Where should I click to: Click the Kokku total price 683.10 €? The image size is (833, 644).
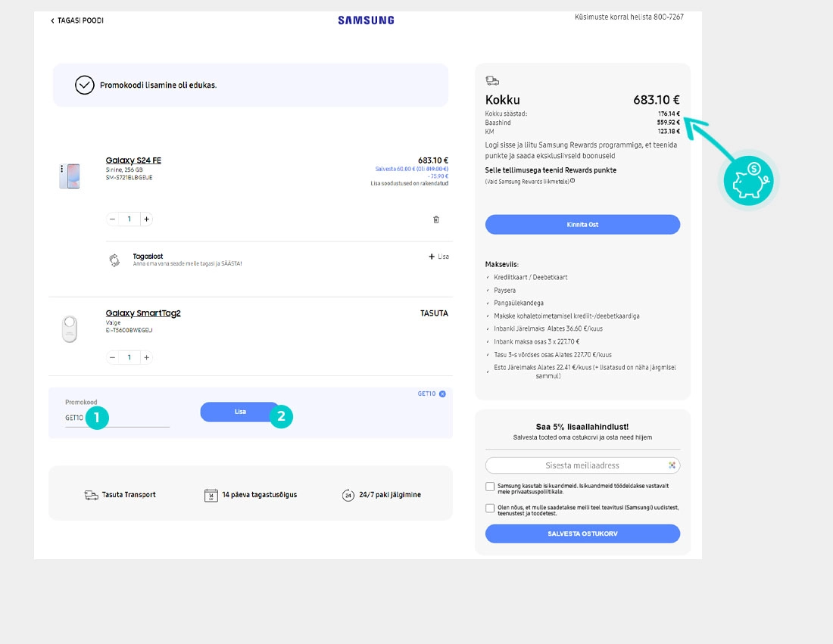656,100
